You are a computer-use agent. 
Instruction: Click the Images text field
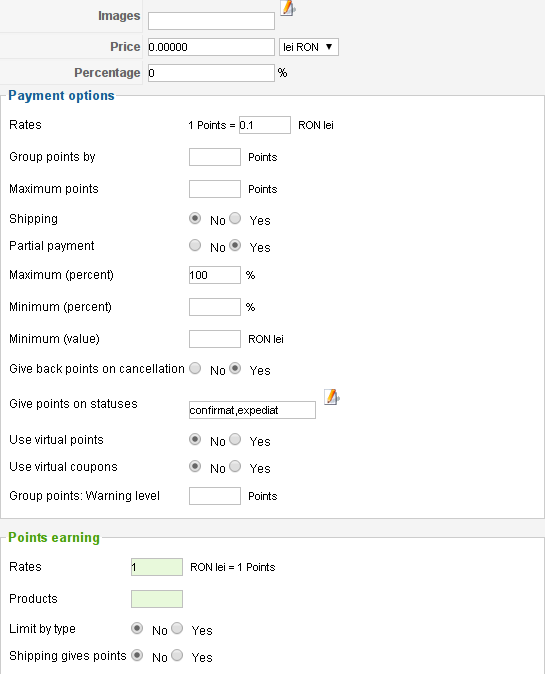211,21
